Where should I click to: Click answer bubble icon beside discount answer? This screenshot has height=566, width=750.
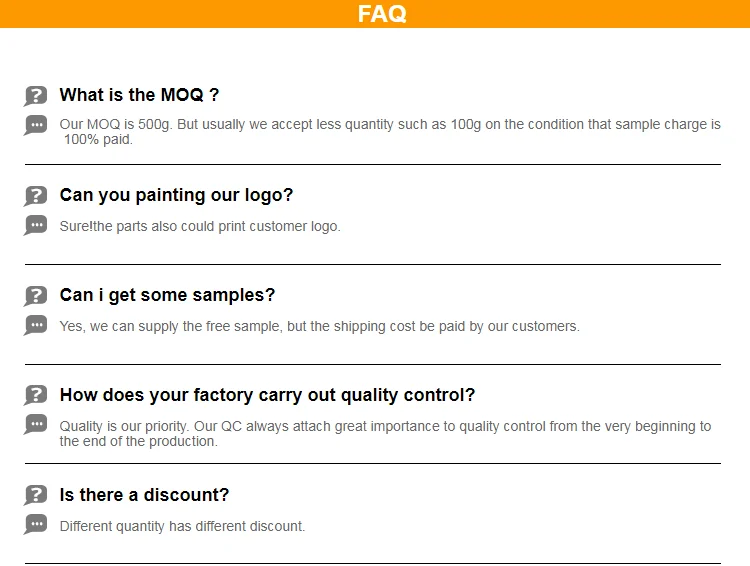pos(36,524)
